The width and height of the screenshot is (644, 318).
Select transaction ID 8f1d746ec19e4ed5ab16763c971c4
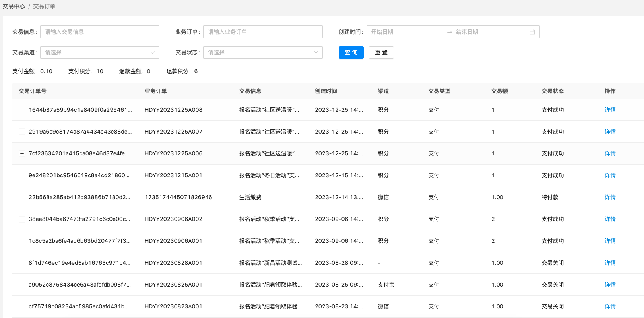coord(80,263)
